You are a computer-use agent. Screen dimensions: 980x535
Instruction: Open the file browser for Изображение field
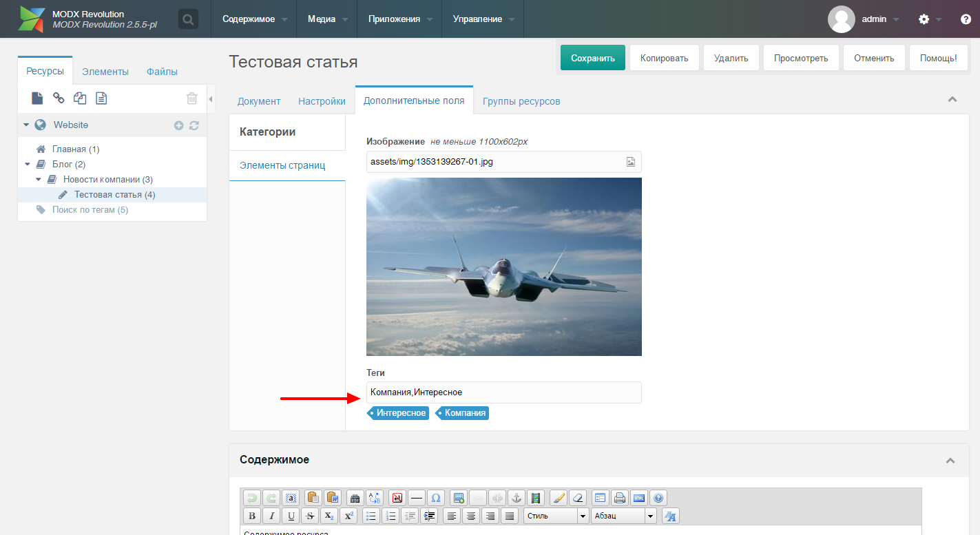click(630, 162)
